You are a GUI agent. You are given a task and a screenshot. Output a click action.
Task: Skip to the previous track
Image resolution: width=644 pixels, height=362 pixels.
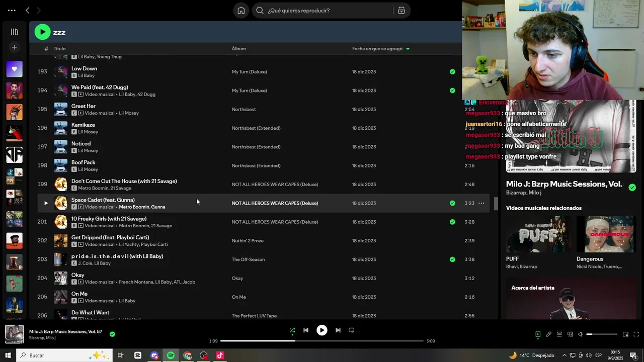click(x=306, y=330)
